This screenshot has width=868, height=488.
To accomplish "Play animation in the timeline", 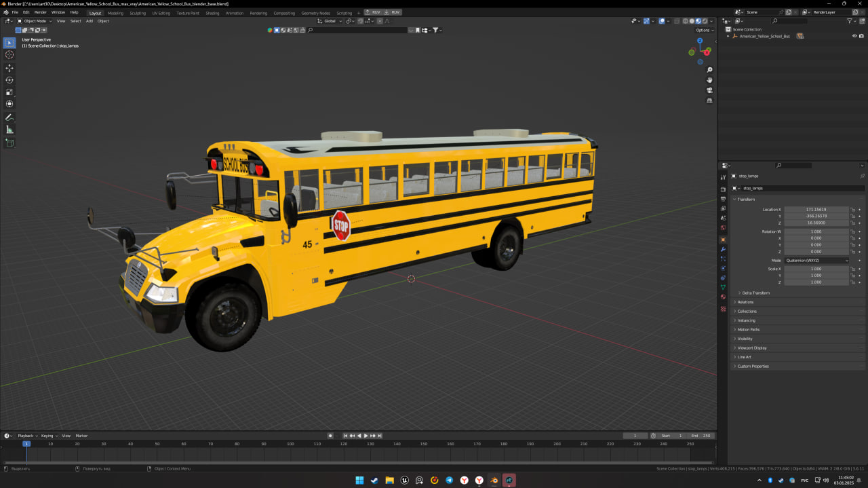I will [x=366, y=436].
